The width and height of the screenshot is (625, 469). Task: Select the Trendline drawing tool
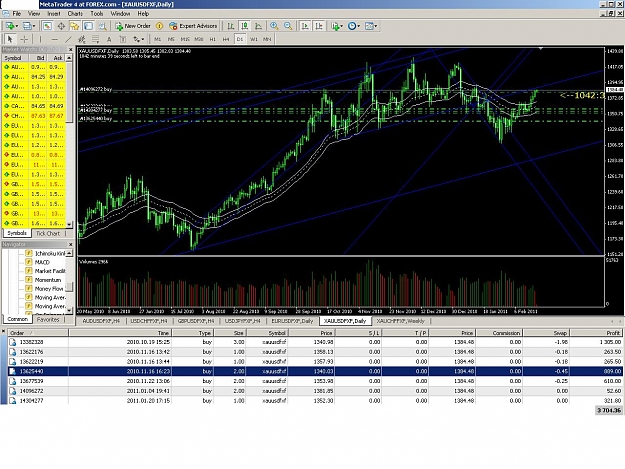click(68, 39)
